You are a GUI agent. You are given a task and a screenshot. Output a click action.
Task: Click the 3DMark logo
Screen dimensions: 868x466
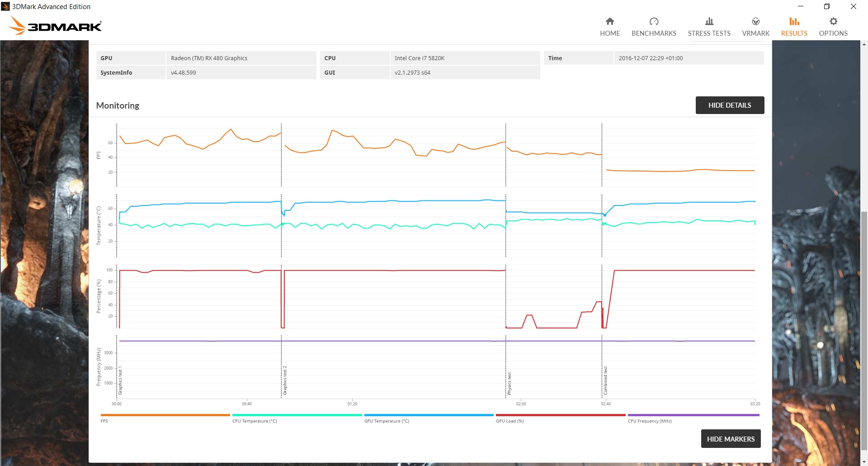(55, 26)
